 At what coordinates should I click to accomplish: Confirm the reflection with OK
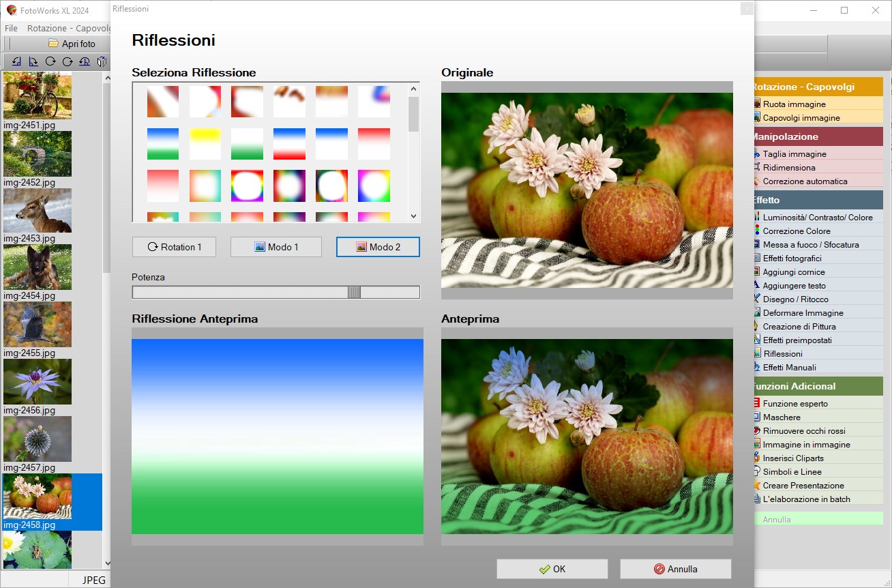point(552,569)
